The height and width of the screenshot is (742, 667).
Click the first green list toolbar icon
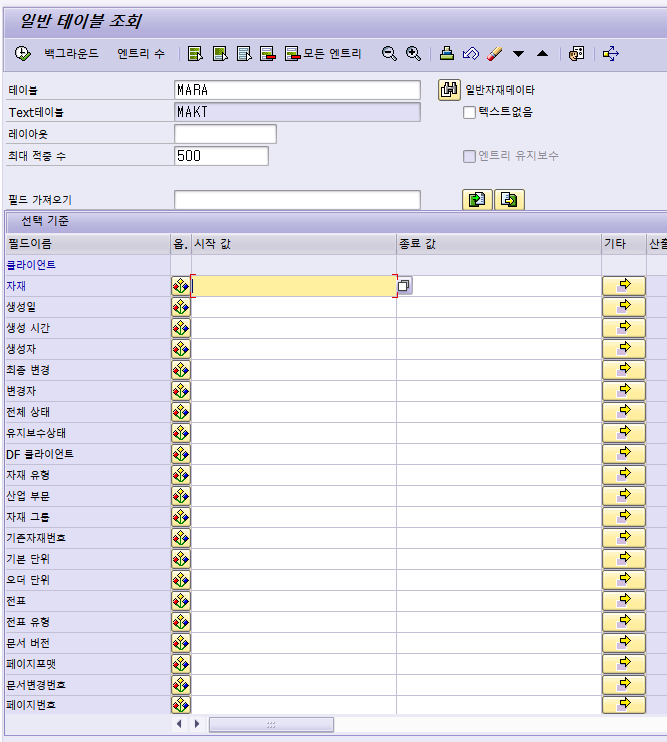pyautogui.click(x=195, y=53)
